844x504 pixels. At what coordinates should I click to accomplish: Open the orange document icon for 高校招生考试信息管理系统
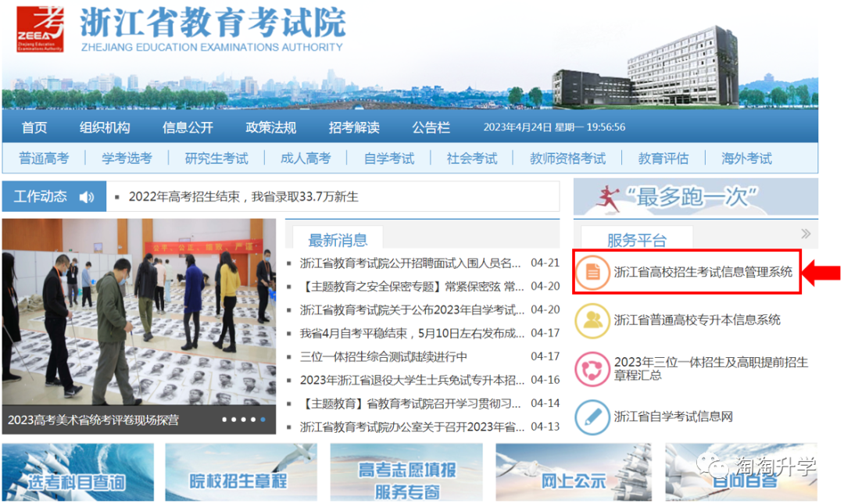(592, 272)
